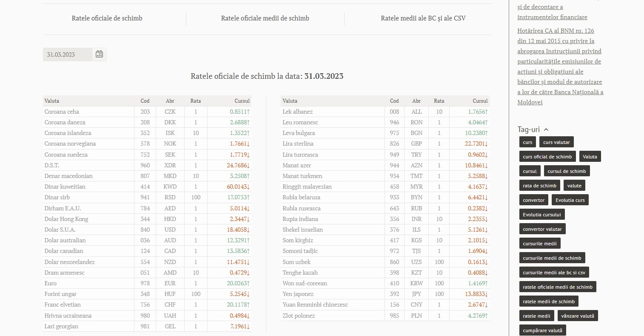Screen dimensions: 644x336
Task: Click the 'cursurile medii' tag
Action: pos(540,244)
